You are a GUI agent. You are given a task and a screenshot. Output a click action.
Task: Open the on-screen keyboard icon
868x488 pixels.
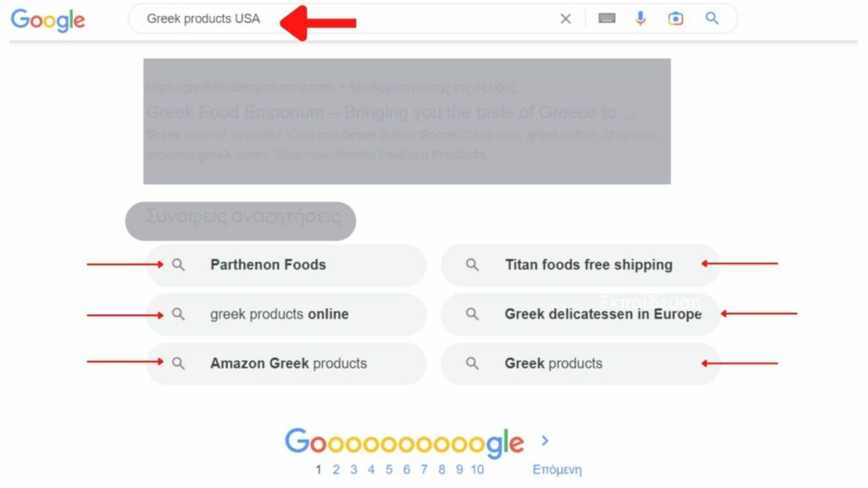pyautogui.click(x=607, y=19)
